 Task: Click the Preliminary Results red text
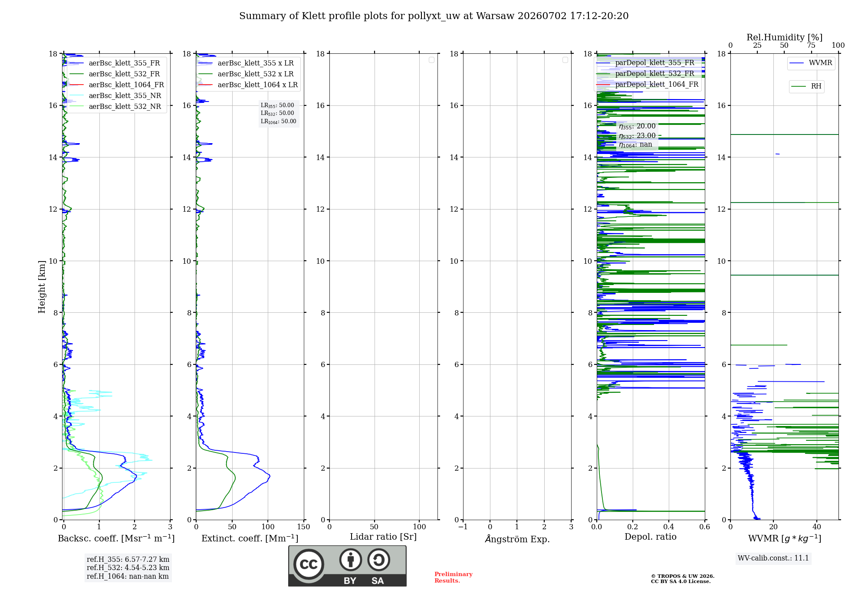coord(454,577)
